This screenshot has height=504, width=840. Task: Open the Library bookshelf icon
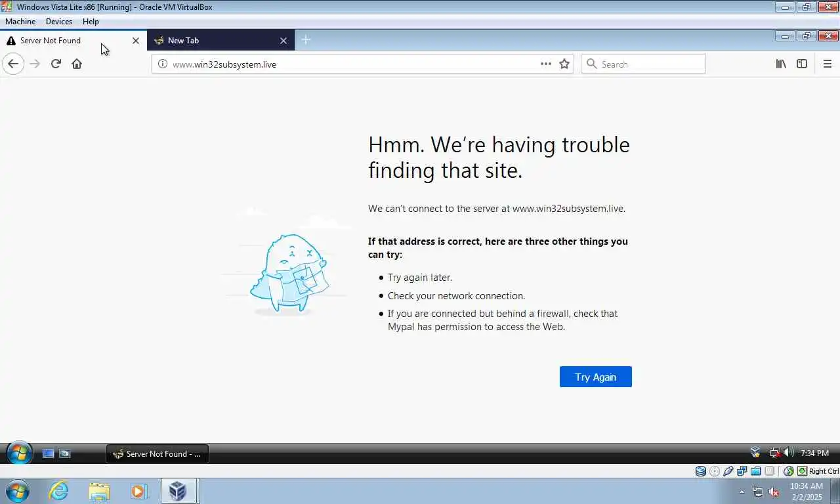click(x=781, y=64)
